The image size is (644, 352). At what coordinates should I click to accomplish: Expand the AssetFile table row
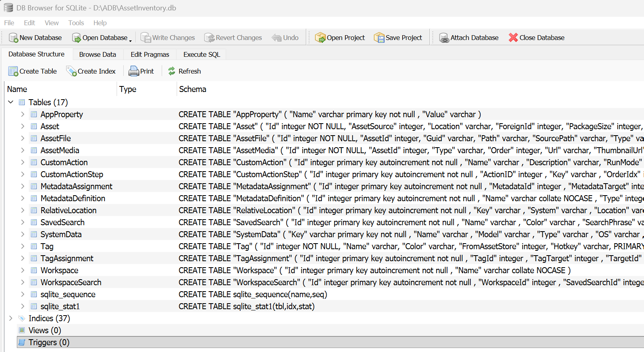click(x=23, y=138)
